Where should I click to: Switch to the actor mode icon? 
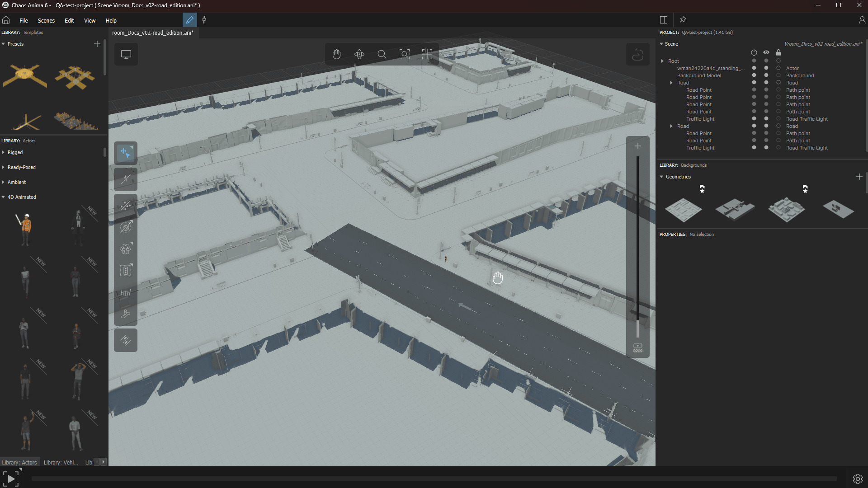click(204, 20)
